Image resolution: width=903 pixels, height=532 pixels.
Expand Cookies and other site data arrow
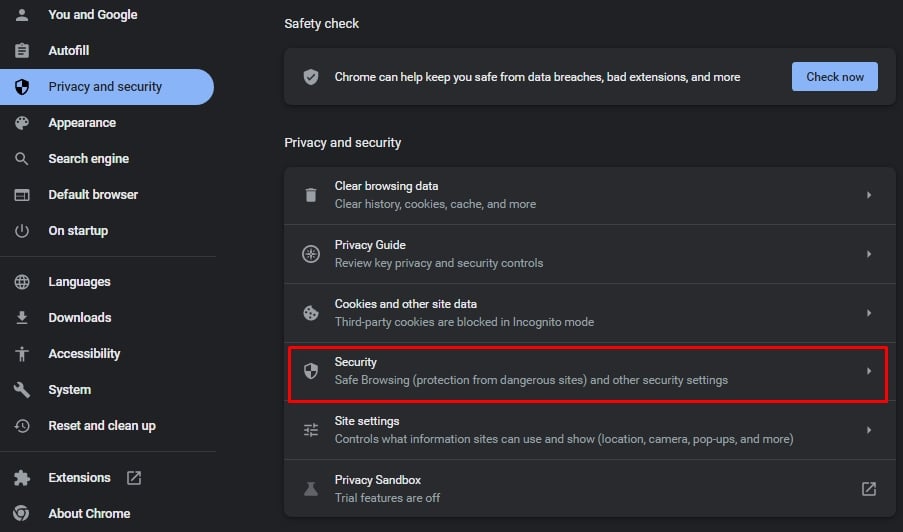click(x=868, y=313)
